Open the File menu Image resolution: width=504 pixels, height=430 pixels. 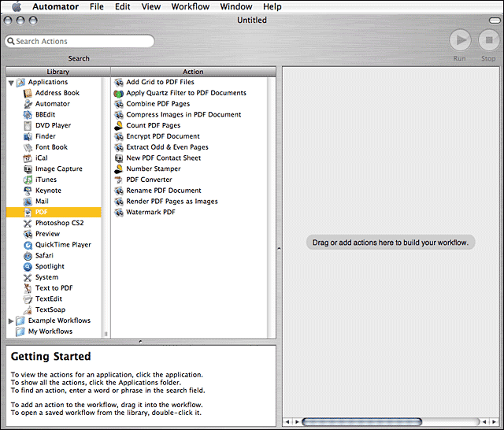pos(97,6)
